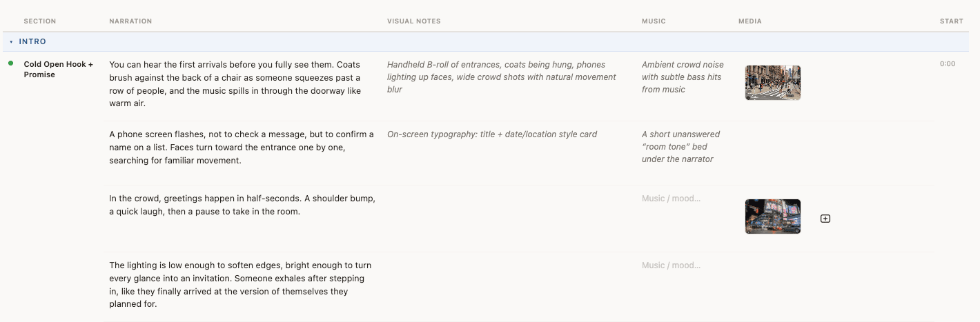
Task: Click the add media plus icon
Action: click(825, 219)
